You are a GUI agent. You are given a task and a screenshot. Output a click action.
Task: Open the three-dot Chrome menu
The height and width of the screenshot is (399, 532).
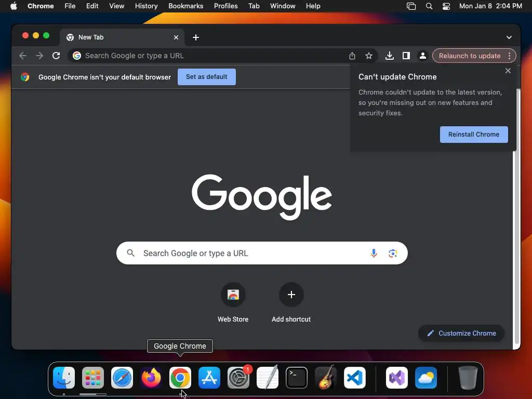pyautogui.click(x=509, y=56)
